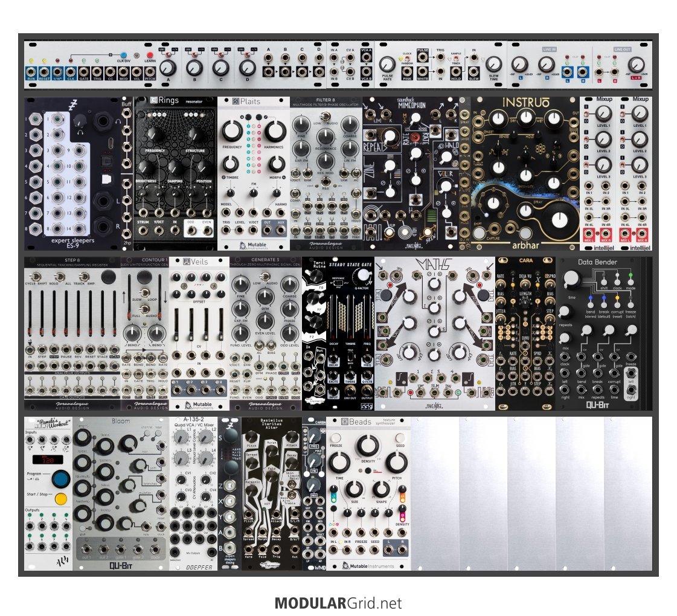Tap the red LEARN button
This screenshot has height=616, width=677.
[150, 56]
